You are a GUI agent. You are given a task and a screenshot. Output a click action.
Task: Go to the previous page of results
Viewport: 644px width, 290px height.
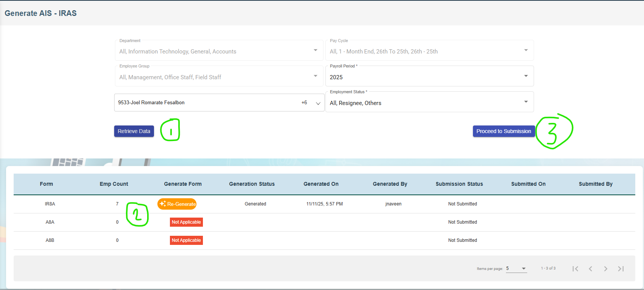click(x=591, y=269)
